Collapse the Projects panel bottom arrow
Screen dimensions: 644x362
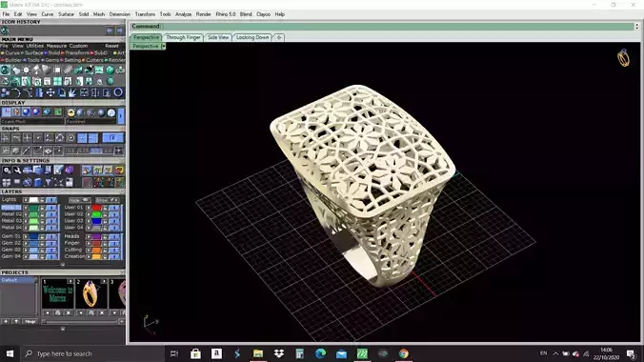[63, 329]
